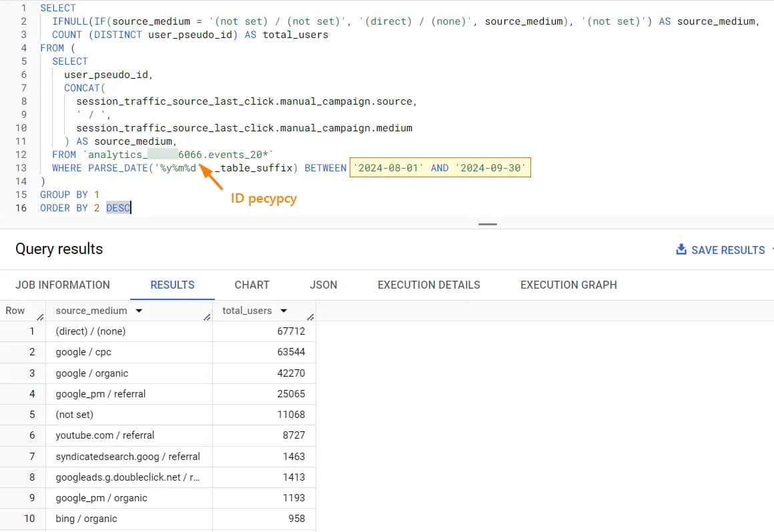This screenshot has width=774, height=532.
Task: Switch to the JSON tab
Action: point(324,285)
